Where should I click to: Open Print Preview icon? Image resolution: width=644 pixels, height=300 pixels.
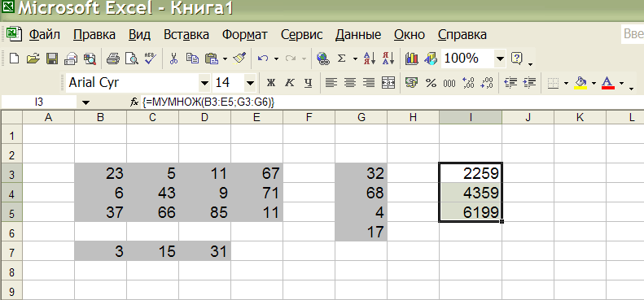tap(131, 59)
